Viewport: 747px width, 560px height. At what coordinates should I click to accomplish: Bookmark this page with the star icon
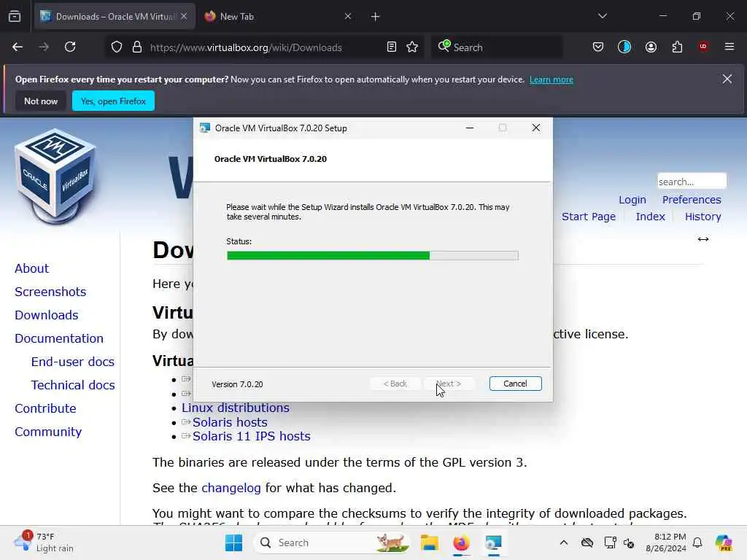[412, 47]
